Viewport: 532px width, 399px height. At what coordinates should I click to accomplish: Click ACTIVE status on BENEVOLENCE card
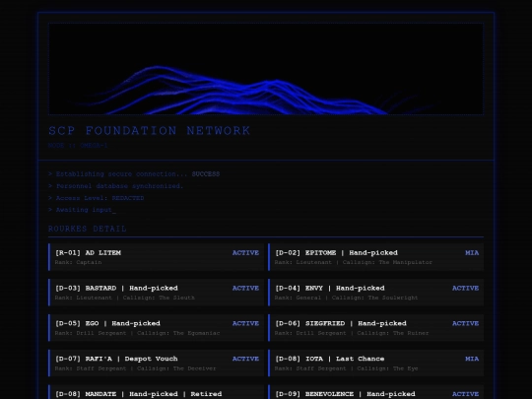point(465,394)
